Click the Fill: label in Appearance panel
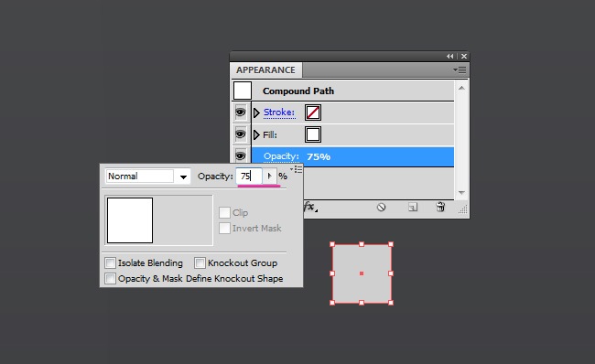 click(270, 135)
